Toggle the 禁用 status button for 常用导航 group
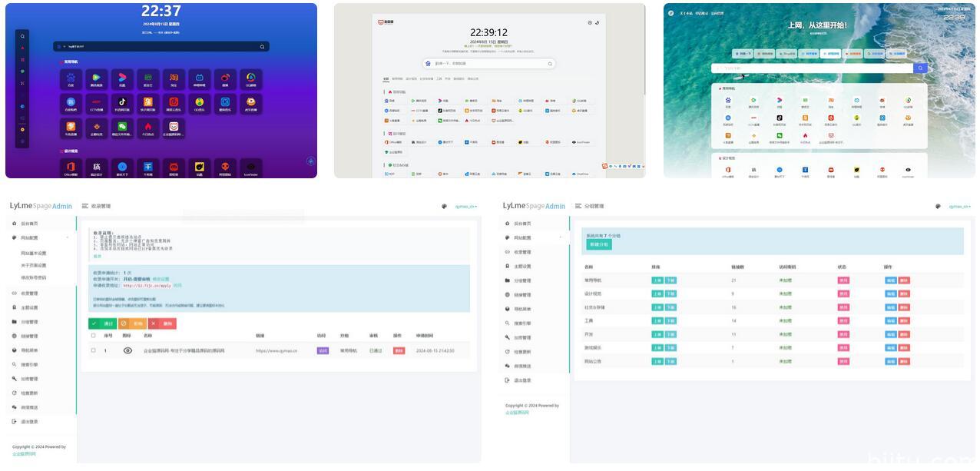Image resolution: width=980 pixels, height=471 pixels. pyautogui.click(x=843, y=280)
